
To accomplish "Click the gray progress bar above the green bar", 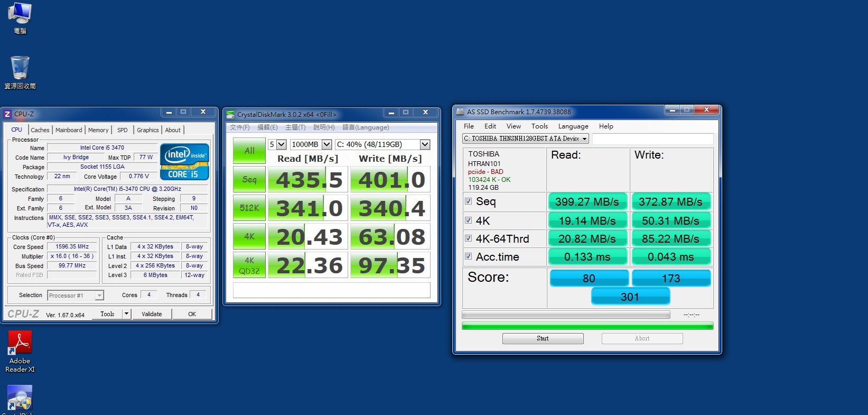I will (x=566, y=315).
